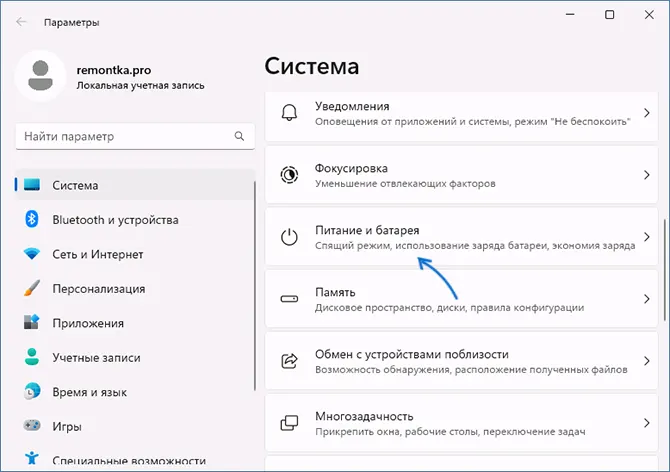Open the Память storage settings

point(461,299)
